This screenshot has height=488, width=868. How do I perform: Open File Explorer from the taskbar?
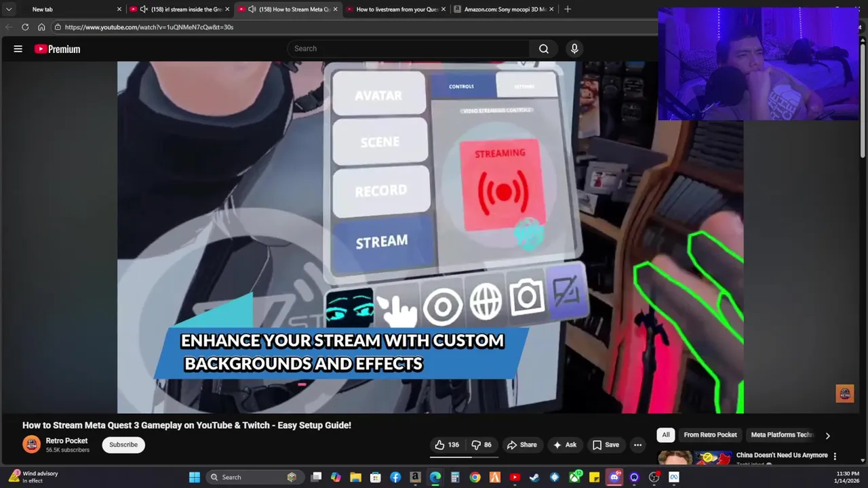point(355,477)
